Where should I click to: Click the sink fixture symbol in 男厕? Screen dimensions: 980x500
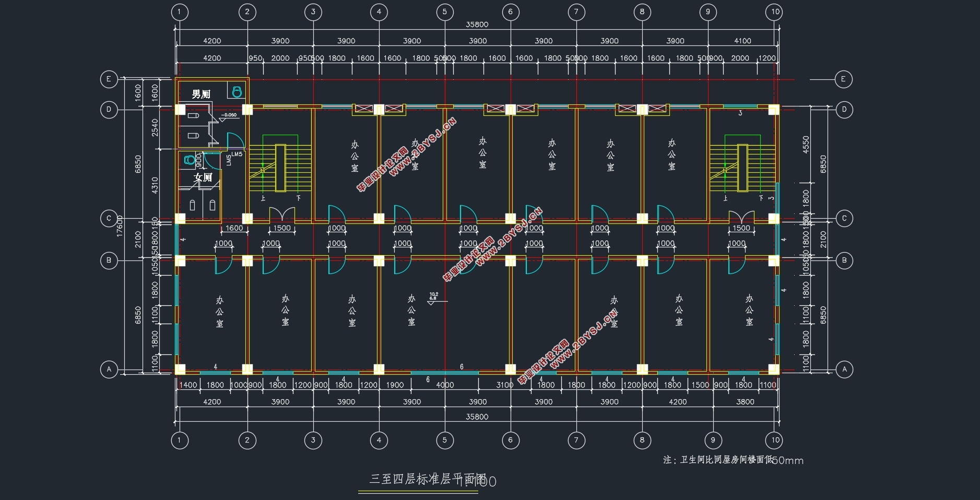point(237,92)
